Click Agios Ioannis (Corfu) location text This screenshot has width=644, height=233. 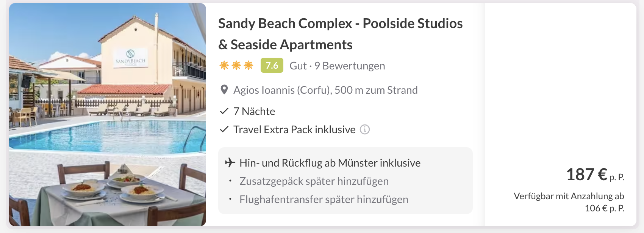283,90
